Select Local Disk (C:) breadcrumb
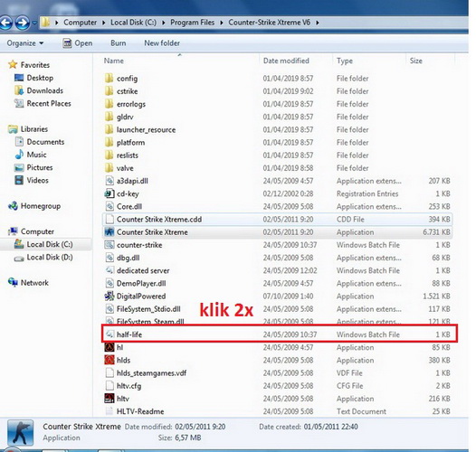The image size is (476, 452). [x=134, y=23]
